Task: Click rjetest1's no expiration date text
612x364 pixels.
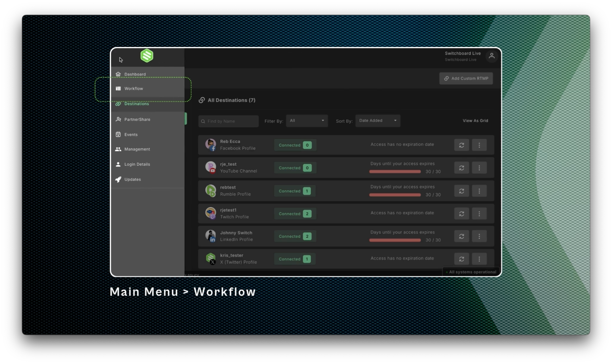Action: coord(402,213)
